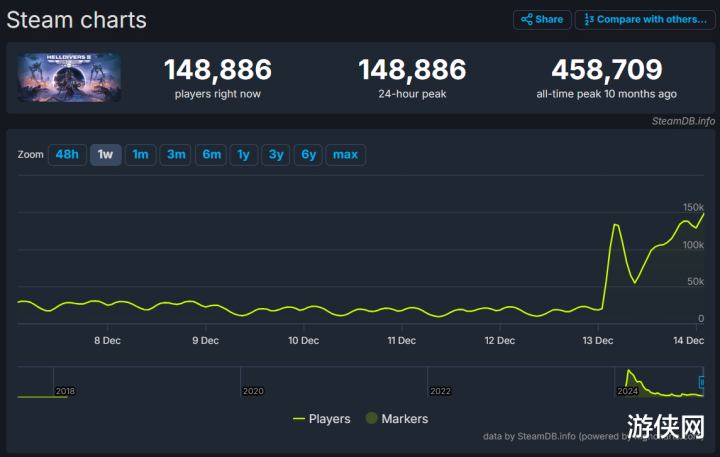Click the 14 Dec axis label
Screen dimensions: 720x457
pos(688,341)
